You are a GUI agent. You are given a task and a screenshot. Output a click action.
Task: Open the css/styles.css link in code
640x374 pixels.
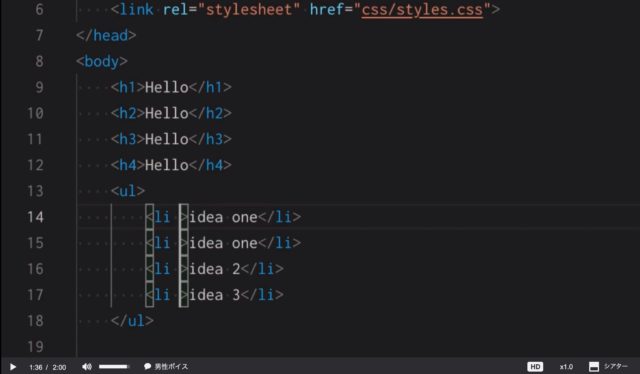(422, 9)
